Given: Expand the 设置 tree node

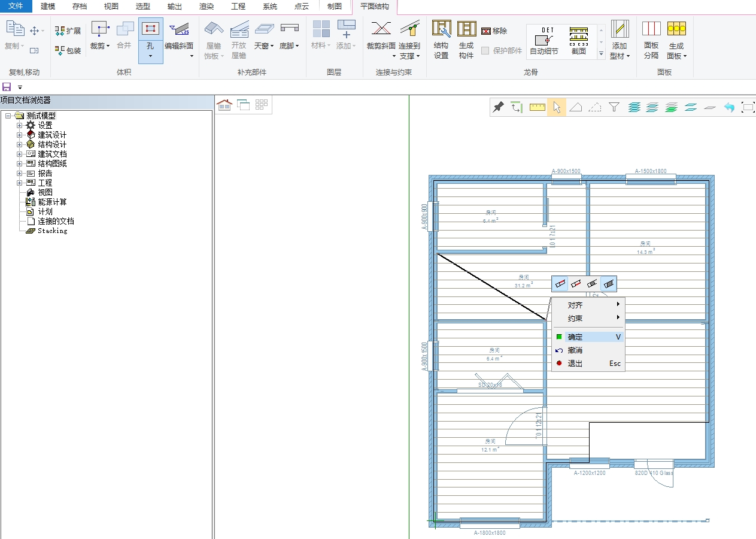Looking at the screenshot, I should [20, 125].
